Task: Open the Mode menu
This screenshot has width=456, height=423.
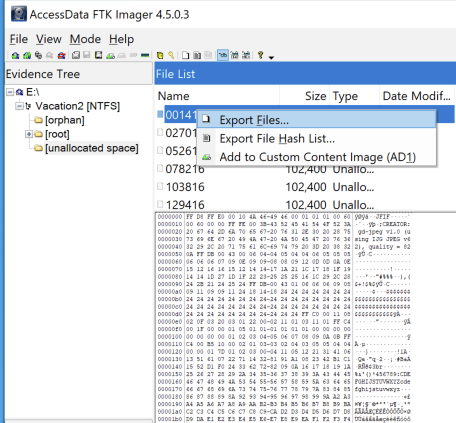Action: pos(85,39)
